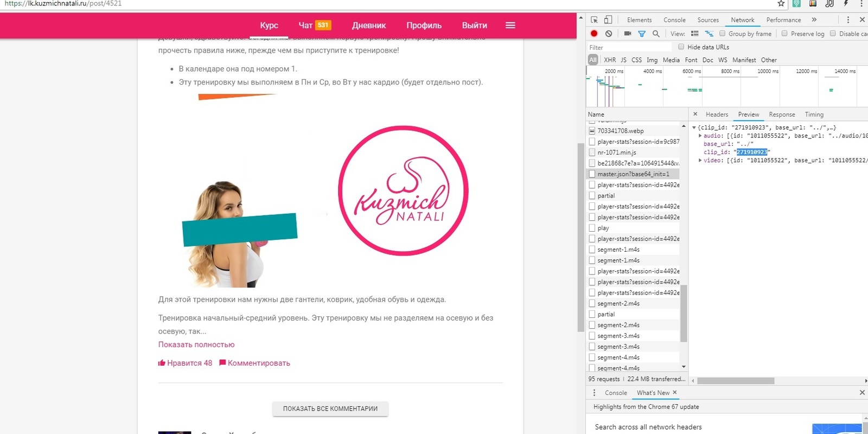The image size is (868, 434).
Task: Open drawer three-dot menu beside Console
Action: point(594,393)
